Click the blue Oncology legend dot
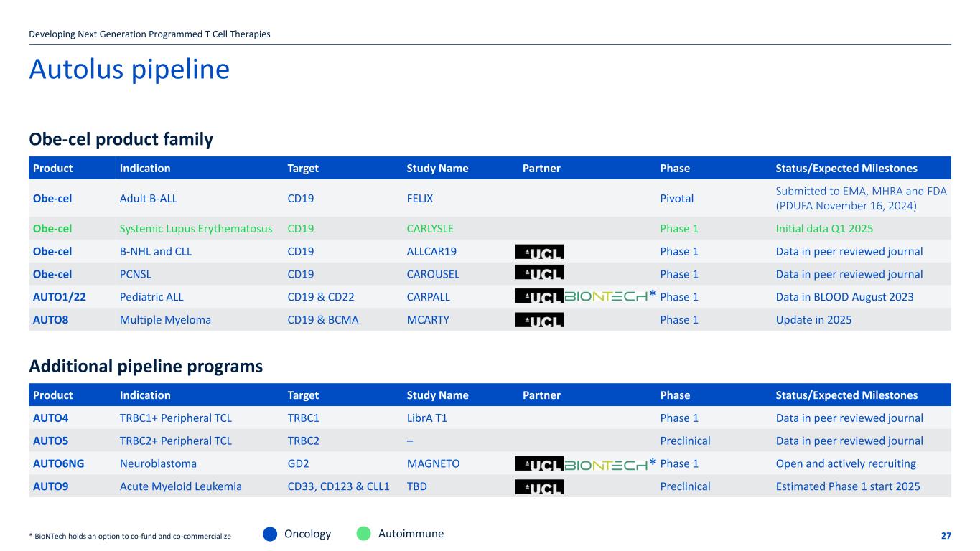 click(270, 534)
